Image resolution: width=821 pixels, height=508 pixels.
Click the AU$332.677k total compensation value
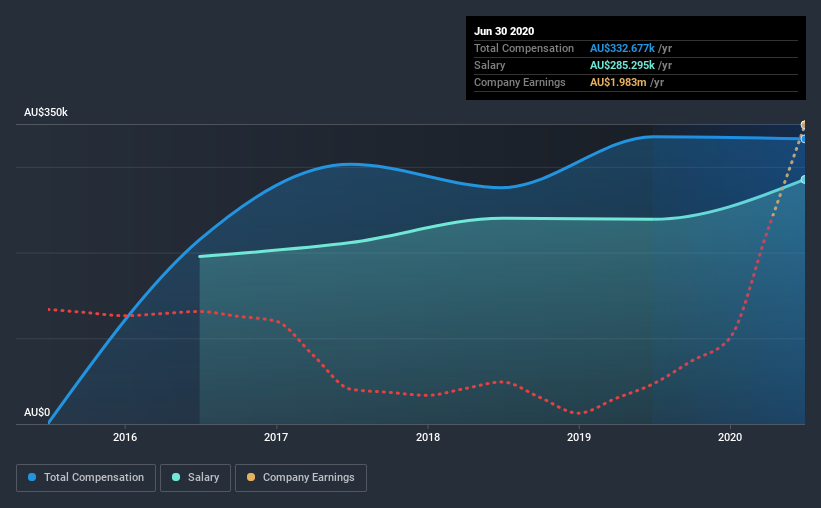[622, 48]
